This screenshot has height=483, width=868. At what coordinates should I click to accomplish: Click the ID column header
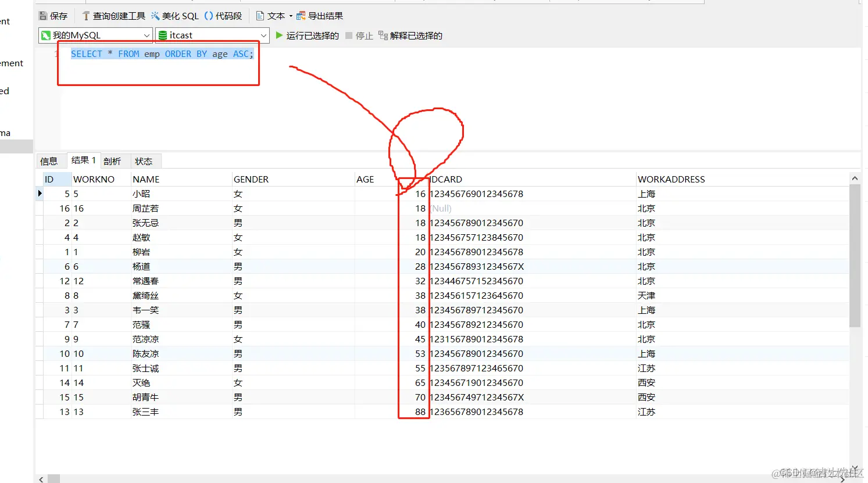57,179
